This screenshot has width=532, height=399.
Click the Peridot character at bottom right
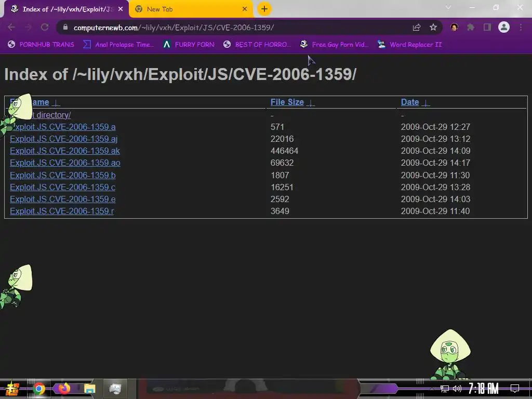pyautogui.click(x=450, y=354)
